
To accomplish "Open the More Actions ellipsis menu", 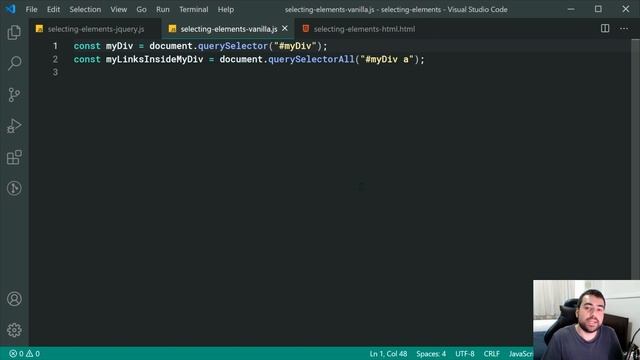I will [x=624, y=29].
